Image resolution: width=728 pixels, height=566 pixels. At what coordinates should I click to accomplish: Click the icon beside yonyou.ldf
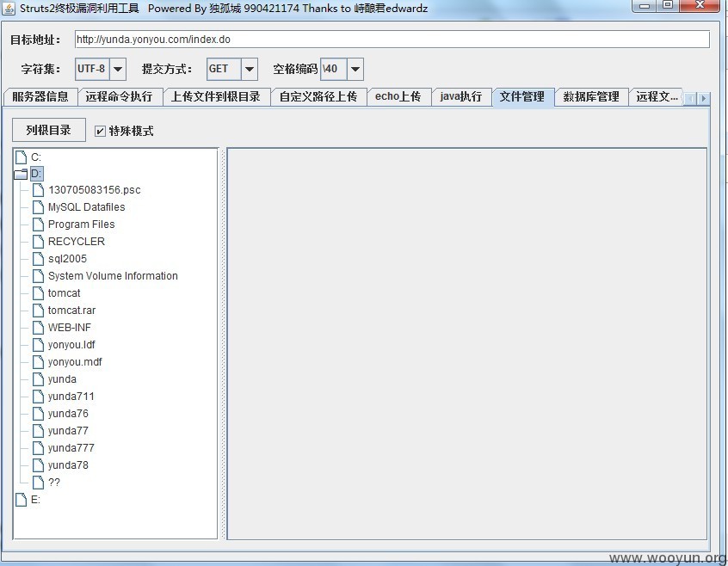[x=38, y=344]
